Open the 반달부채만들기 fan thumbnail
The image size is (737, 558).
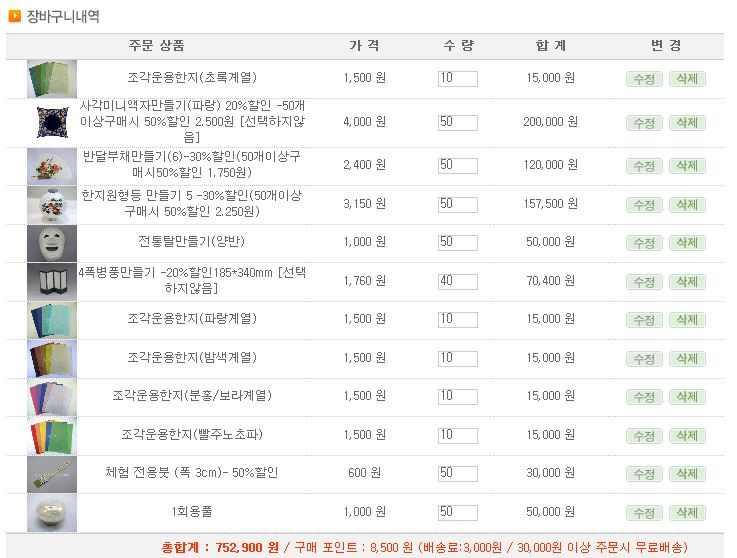52,166
